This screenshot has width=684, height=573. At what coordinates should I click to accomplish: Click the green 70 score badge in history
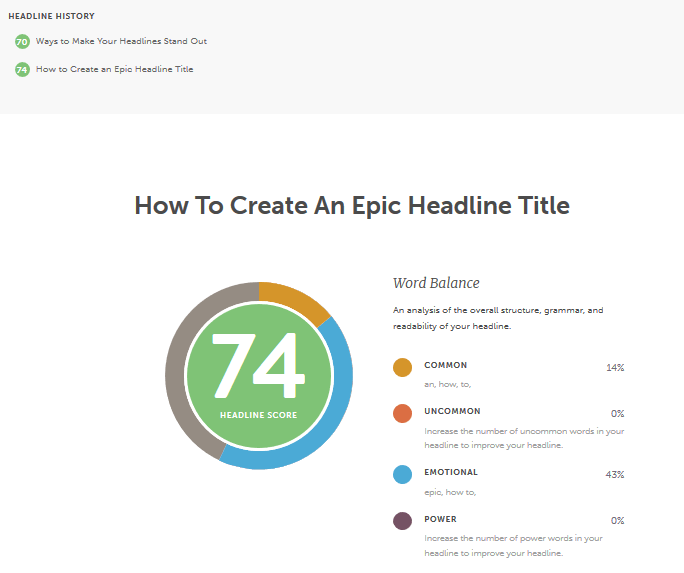pyautogui.click(x=22, y=42)
